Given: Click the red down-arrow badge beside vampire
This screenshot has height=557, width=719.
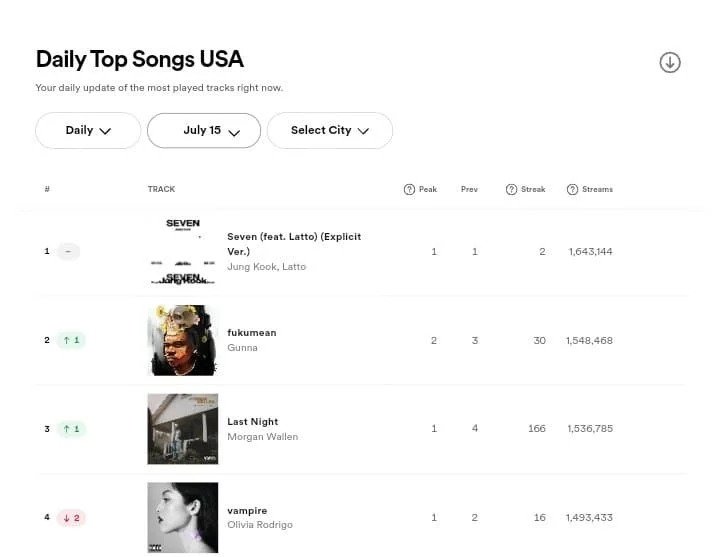Looking at the screenshot, I should pos(71,518).
